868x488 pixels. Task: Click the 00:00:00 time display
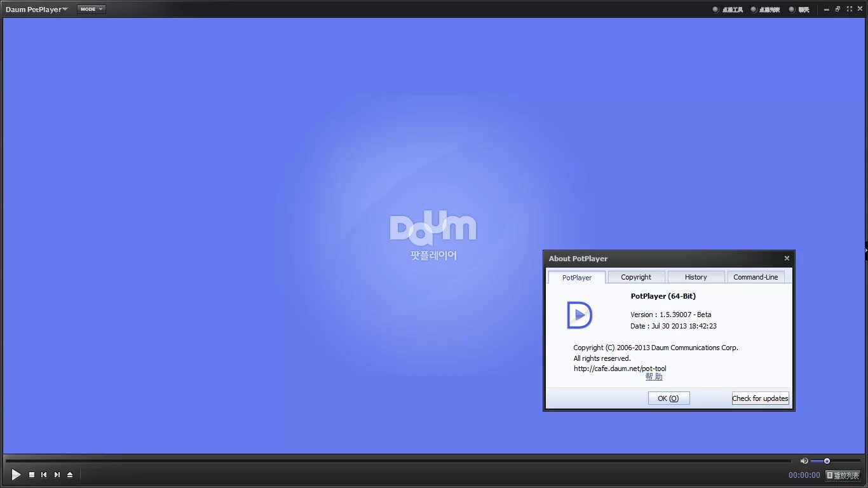pos(804,475)
